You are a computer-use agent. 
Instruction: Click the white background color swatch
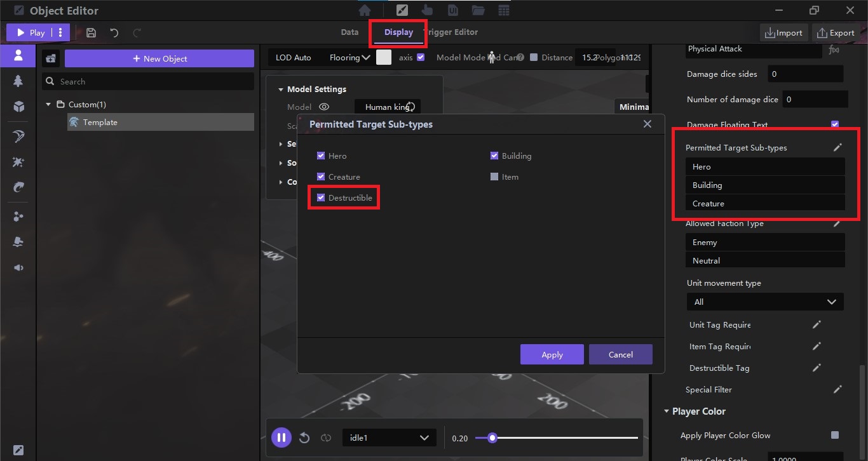[384, 57]
